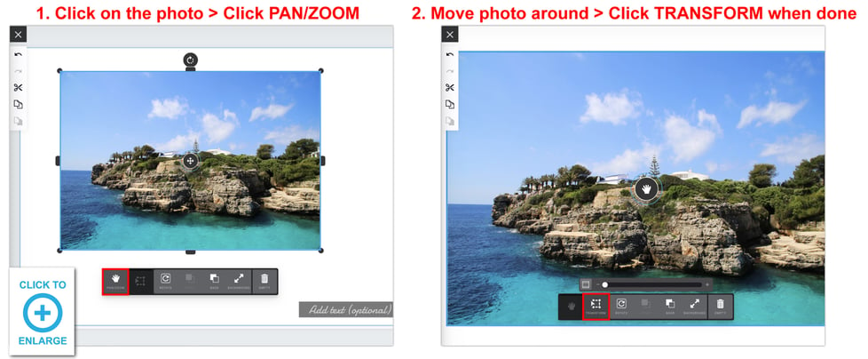
Task: Click the PAN/ZOOM hand tool in left toolbar
Action: (x=115, y=281)
